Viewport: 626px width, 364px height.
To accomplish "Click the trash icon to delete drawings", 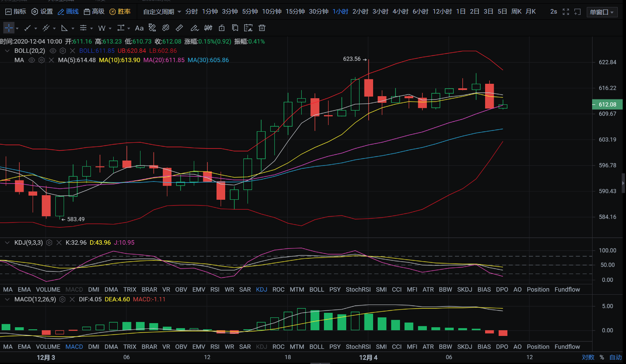I will (262, 28).
